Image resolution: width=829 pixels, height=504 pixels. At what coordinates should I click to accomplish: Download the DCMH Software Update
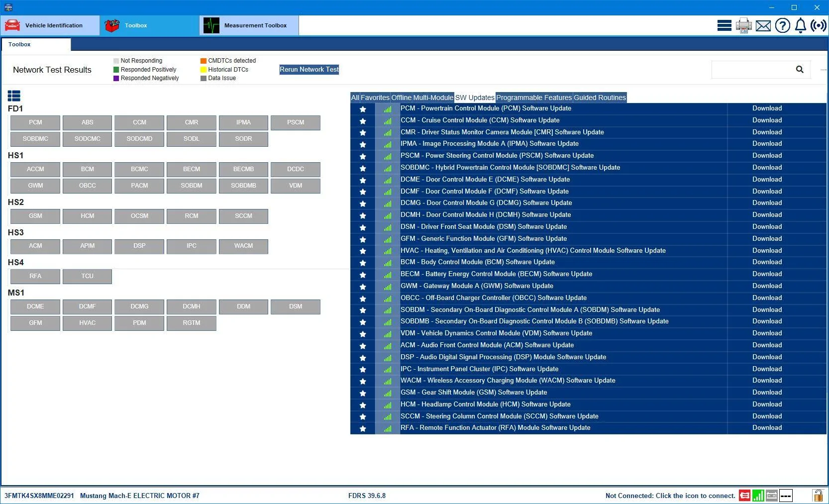pyautogui.click(x=767, y=215)
